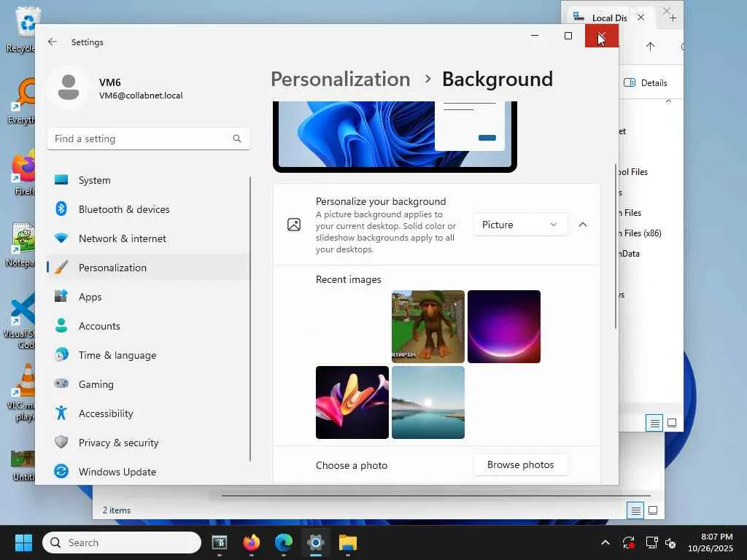The width and height of the screenshot is (747, 560).
Task: Show hidden icons in the system tray
Action: tap(605, 542)
